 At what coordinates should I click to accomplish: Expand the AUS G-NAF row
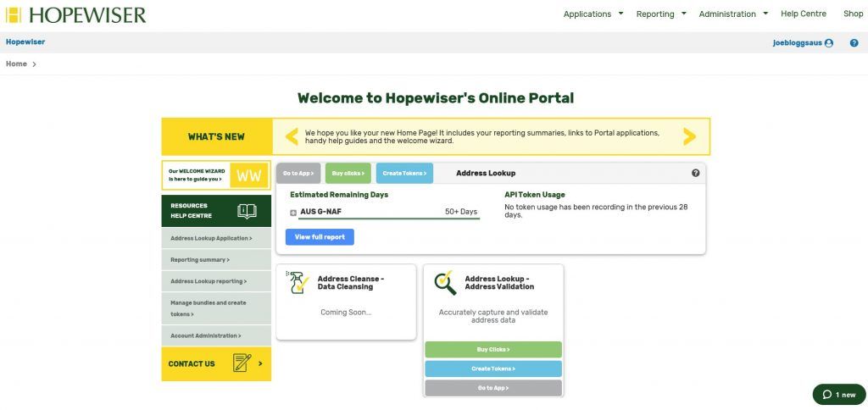pos(293,213)
